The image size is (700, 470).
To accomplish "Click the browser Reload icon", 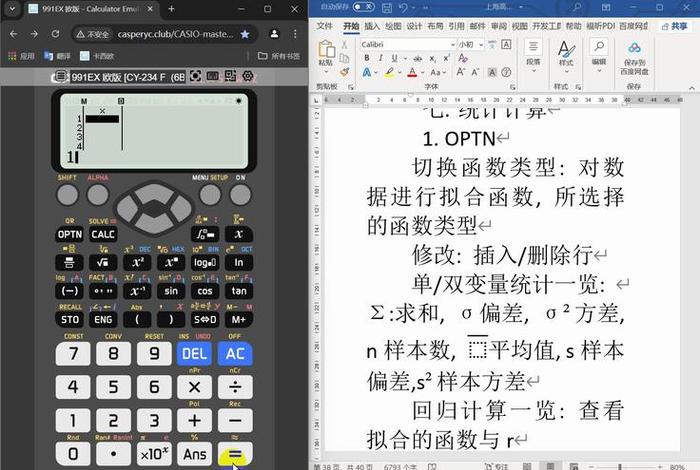I will (55, 34).
